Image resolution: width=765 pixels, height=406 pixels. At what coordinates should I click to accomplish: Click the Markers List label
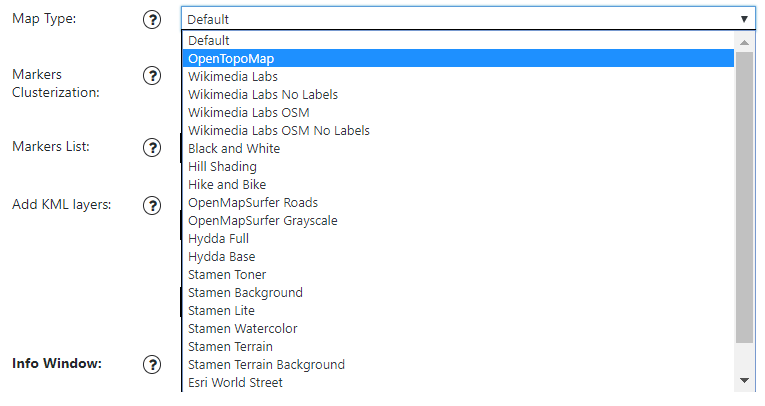(51, 146)
